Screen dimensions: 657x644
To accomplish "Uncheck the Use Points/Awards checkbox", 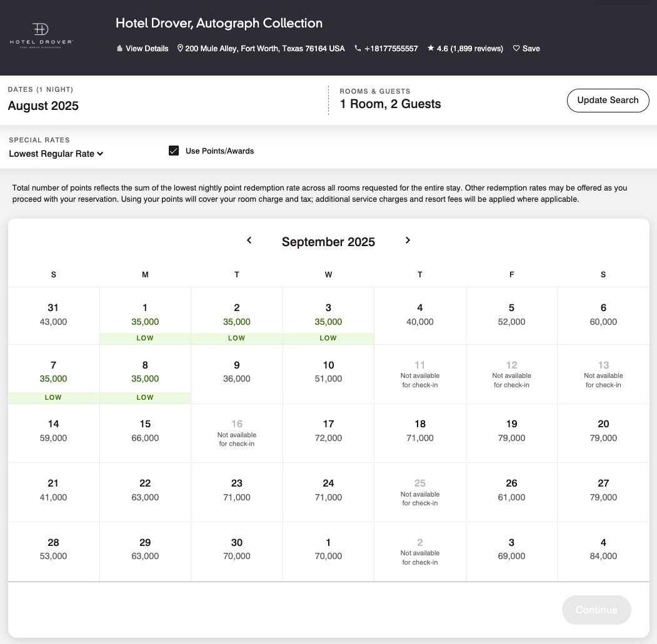I will 174,151.
